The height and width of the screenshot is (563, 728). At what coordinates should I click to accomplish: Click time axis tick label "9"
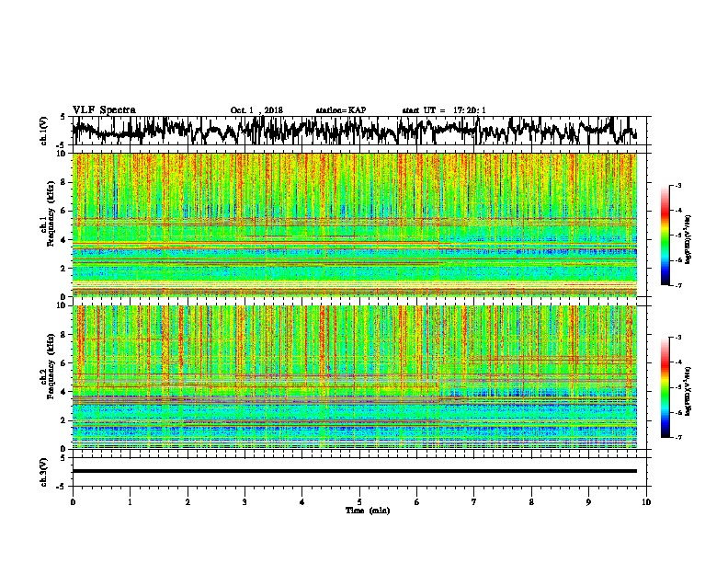[588, 502]
